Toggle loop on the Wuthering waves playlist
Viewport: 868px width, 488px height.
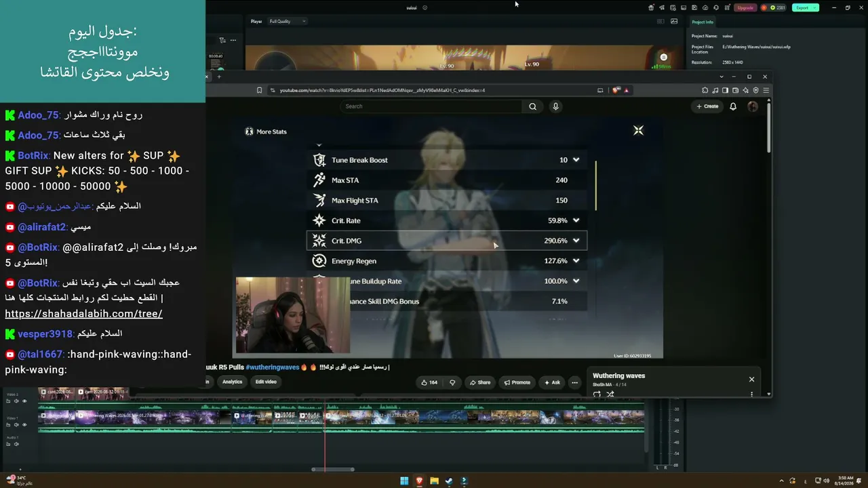pos(597,394)
